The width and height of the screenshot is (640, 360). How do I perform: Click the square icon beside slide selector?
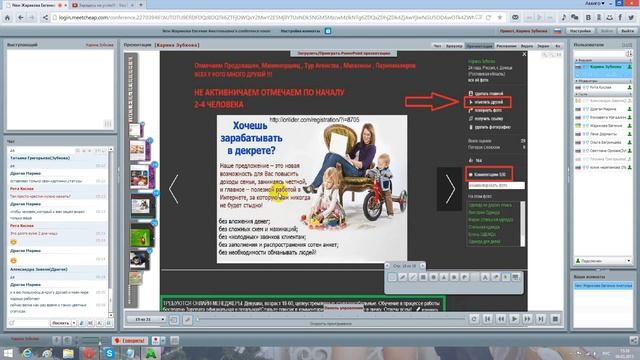coord(173,320)
